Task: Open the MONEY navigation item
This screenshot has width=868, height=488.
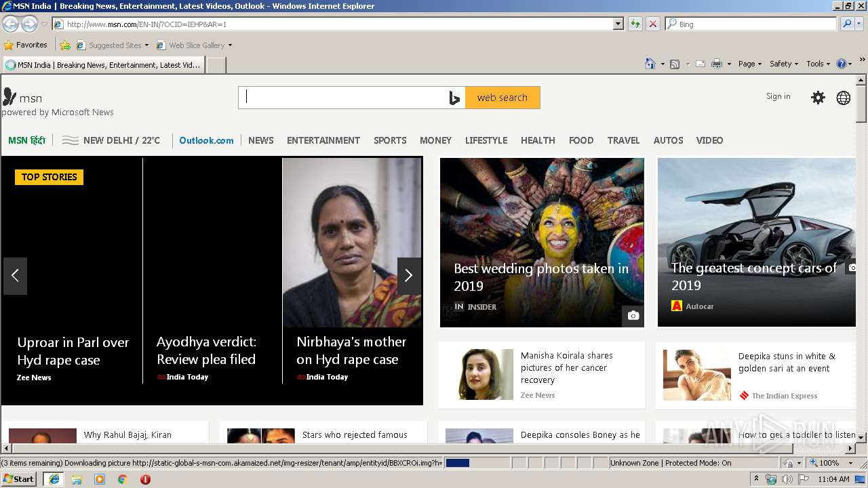Action: (435, 140)
